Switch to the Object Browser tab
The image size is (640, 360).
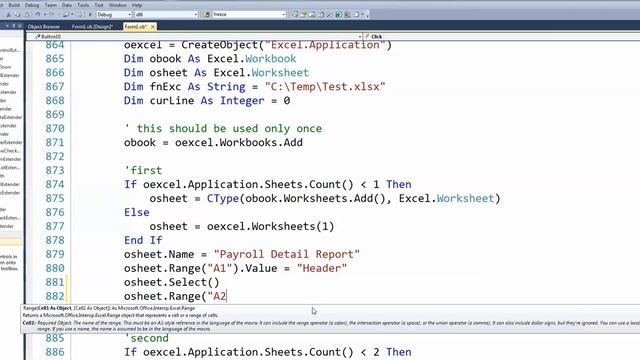(44, 27)
